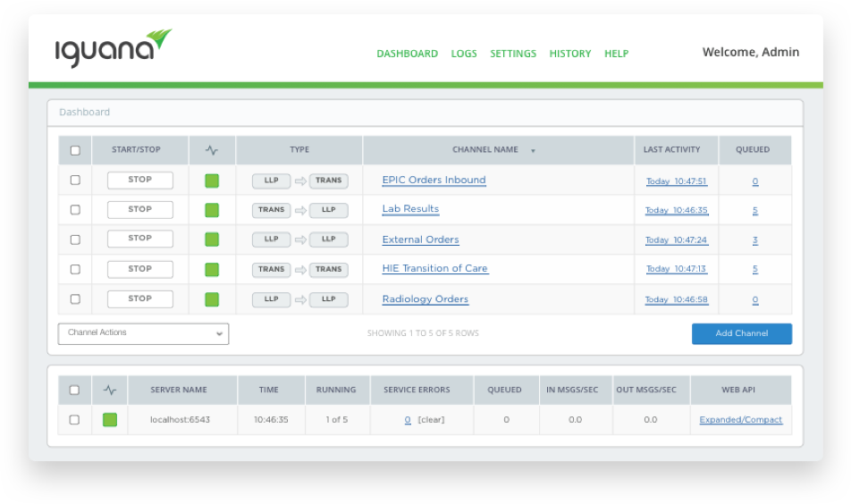Click the channel status pulse header icon
Image resolution: width=851 pixels, height=504 pixels.
point(212,150)
